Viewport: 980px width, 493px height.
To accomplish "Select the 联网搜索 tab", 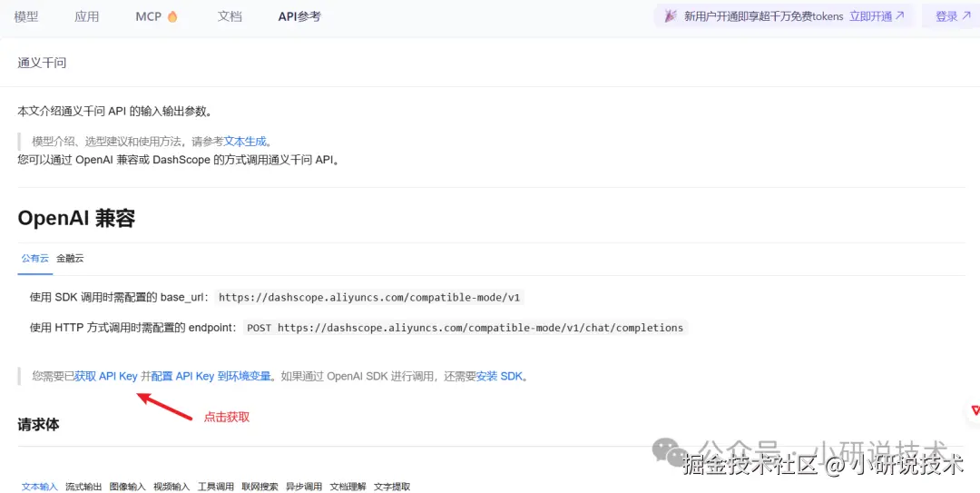I will [260, 487].
